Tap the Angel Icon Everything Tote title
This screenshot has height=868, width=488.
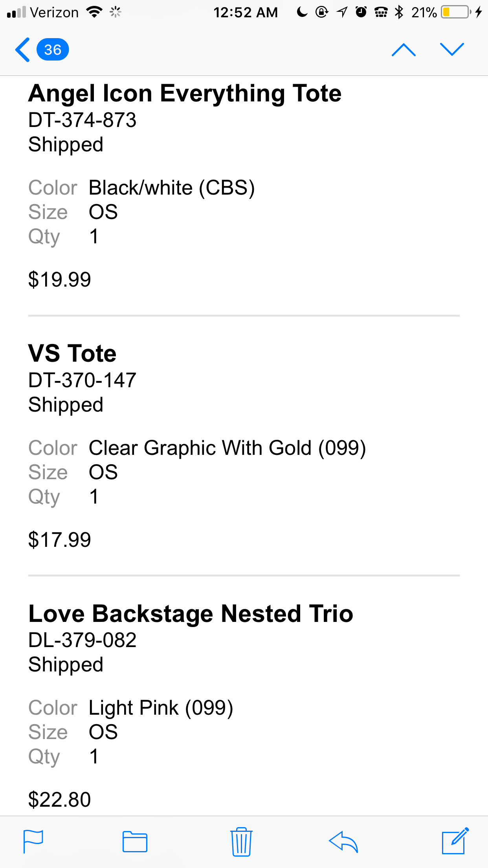185,94
